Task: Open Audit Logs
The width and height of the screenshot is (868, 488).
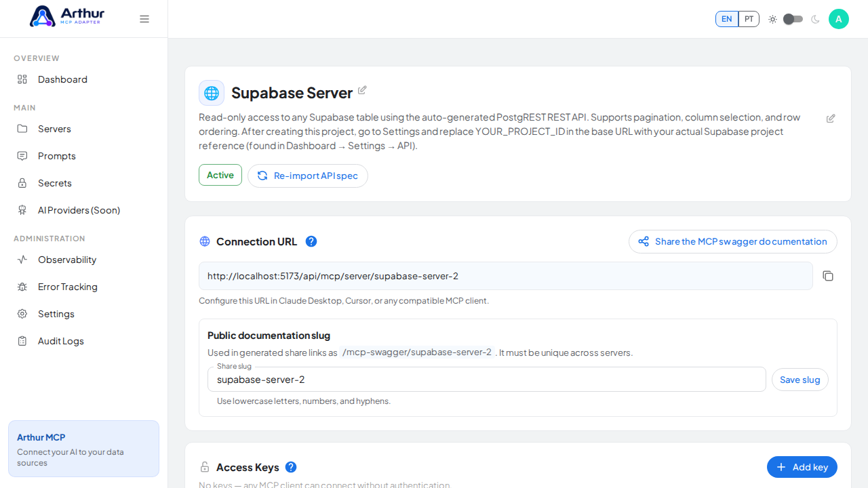Action: (x=83, y=341)
